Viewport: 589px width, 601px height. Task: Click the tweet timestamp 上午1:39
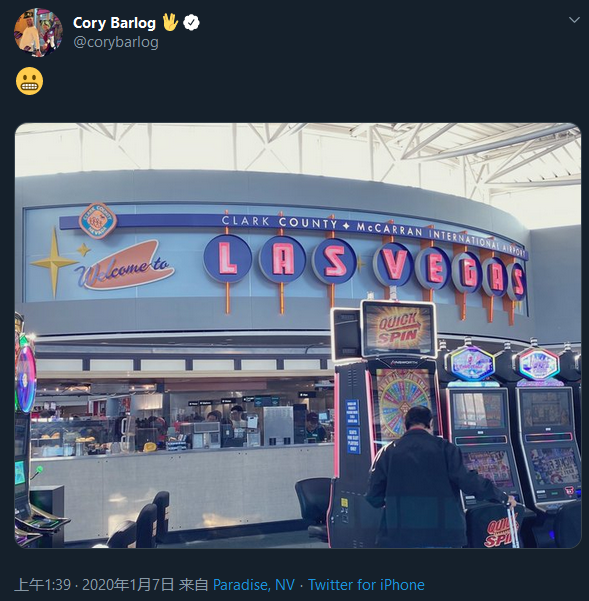click(x=43, y=585)
